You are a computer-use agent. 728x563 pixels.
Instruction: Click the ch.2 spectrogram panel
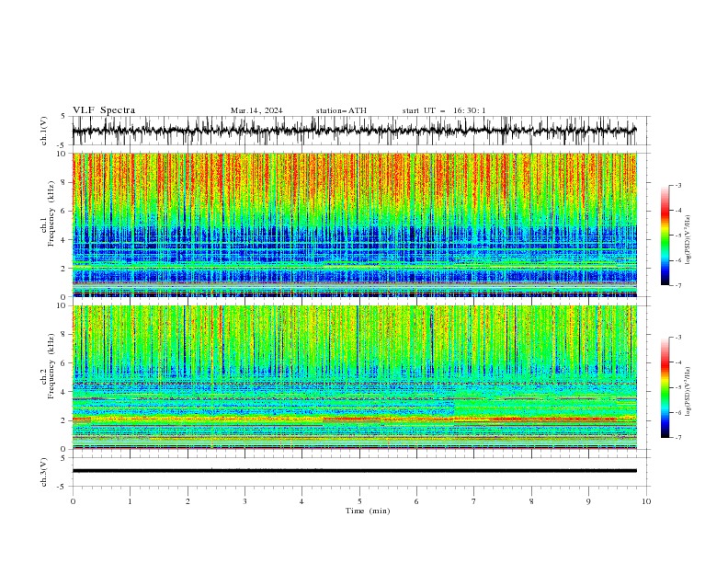tap(355, 377)
